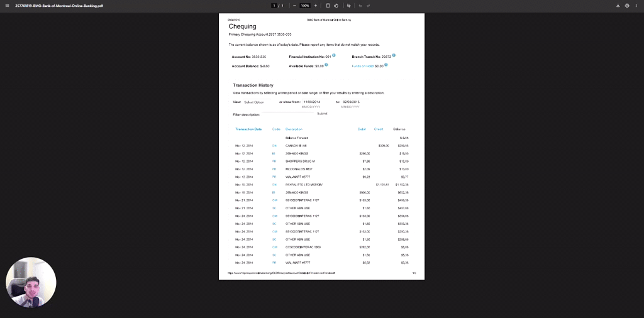Click the Balance column header
The image size is (644, 318).
pos(399,129)
